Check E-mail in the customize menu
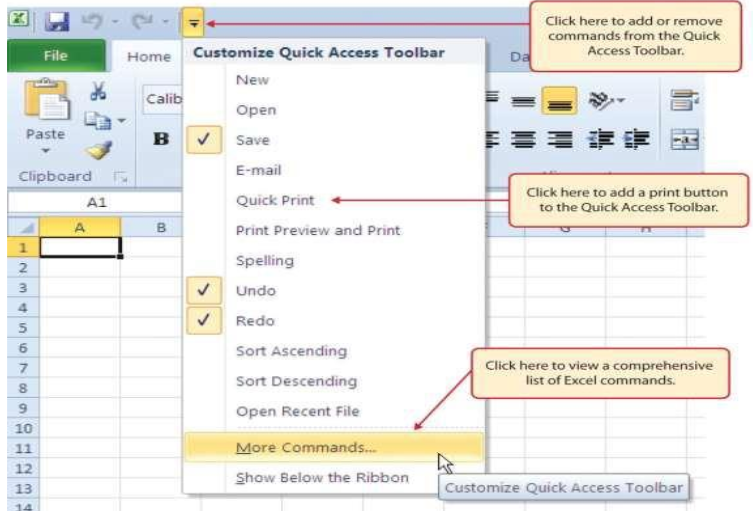The height and width of the screenshot is (511, 753). tap(334, 170)
